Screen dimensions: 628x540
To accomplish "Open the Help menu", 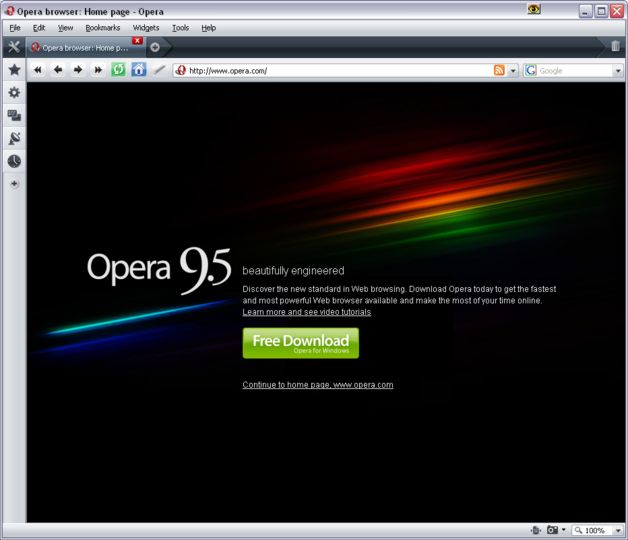I will point(208,28).
